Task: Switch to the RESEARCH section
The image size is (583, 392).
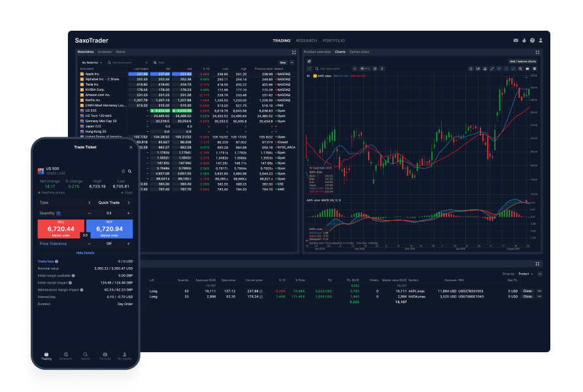Action: pos(307,40)
